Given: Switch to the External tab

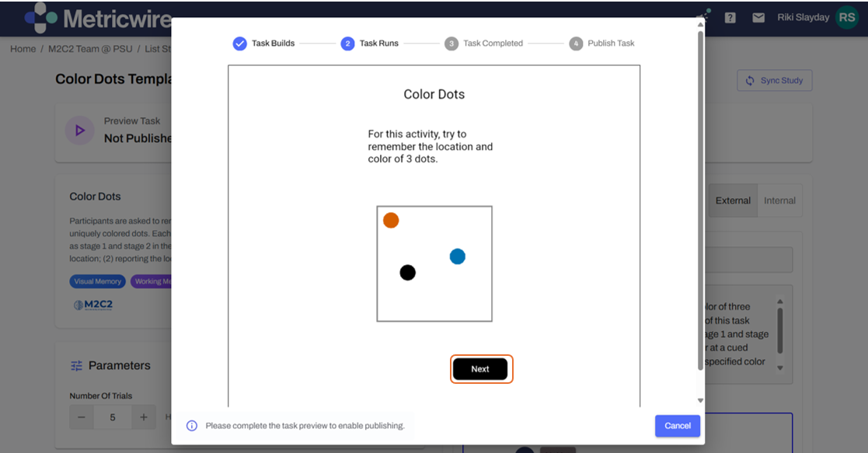Looking at the screenshot, I should click(x=733, y=200).
